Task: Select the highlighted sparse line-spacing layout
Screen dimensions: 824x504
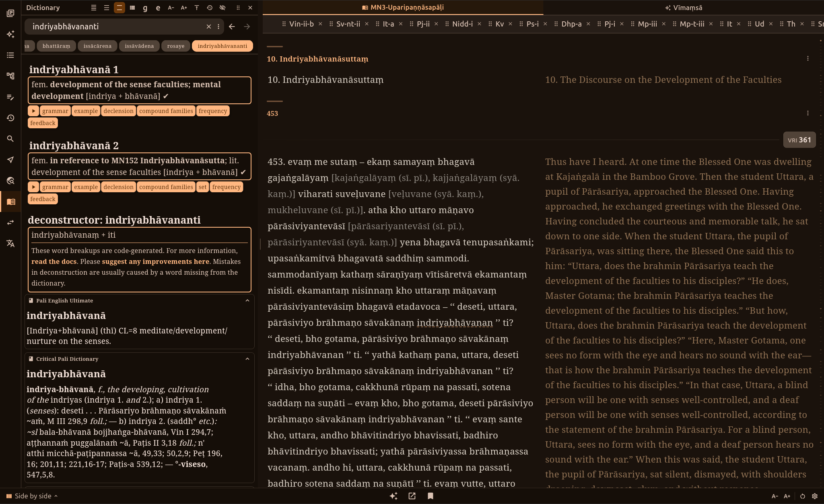Action: (x=119, y=8)
